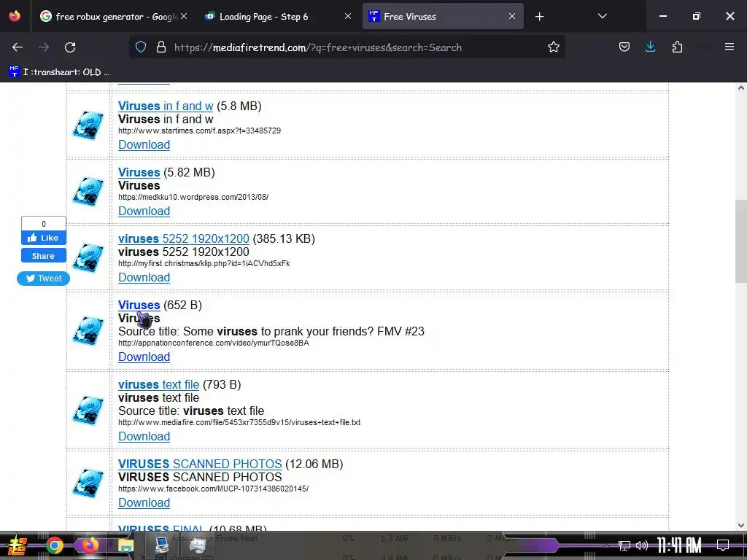Open Firefox taskbar icon

click(x=90, y=545)
